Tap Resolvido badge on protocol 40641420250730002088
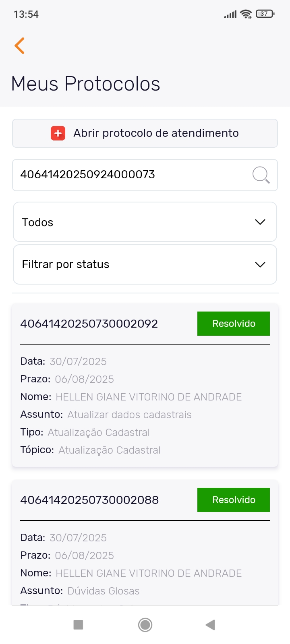The width and height of the screenshot is (290, 644). (x=234, y=500)
